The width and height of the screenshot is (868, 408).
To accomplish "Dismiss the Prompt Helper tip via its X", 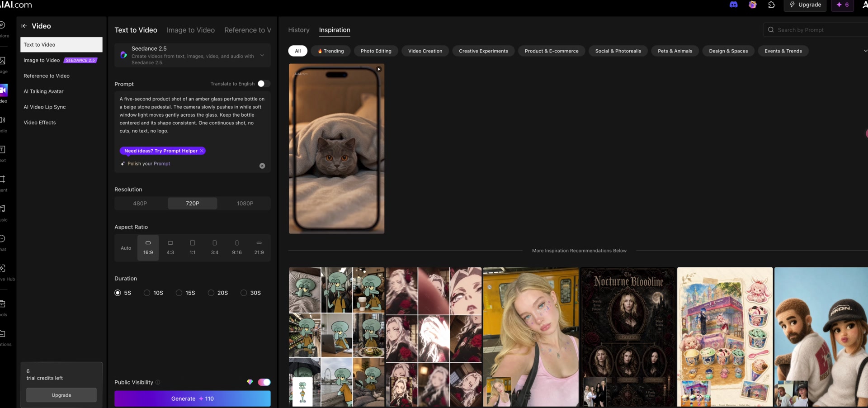I will point(202,151).
